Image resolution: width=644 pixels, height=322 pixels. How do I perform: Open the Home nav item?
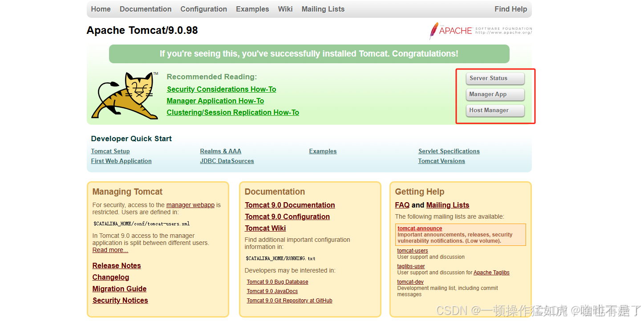point(101,9)
